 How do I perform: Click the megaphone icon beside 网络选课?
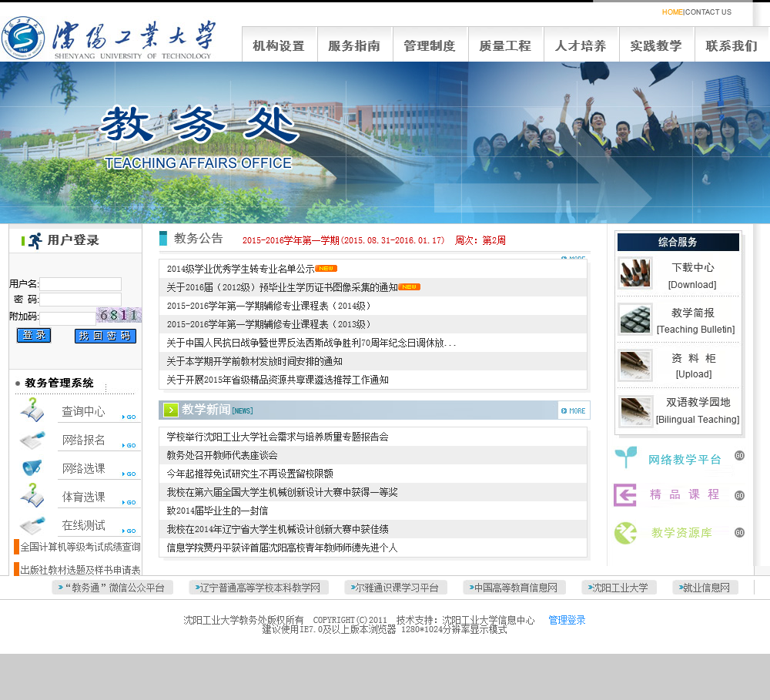coord(32,467)
